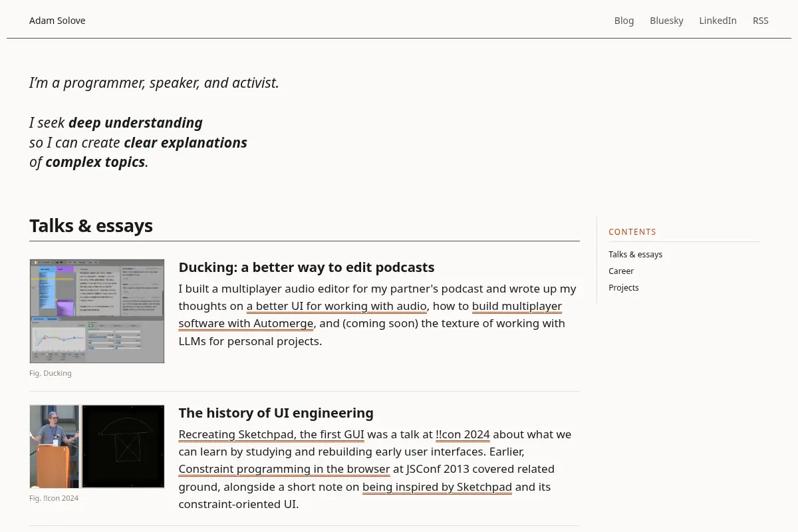Go to Adam Solove home title
Image resolution: width=798 pixels, height=532 pixels.
pyautogui.click(x=57, y=21)
